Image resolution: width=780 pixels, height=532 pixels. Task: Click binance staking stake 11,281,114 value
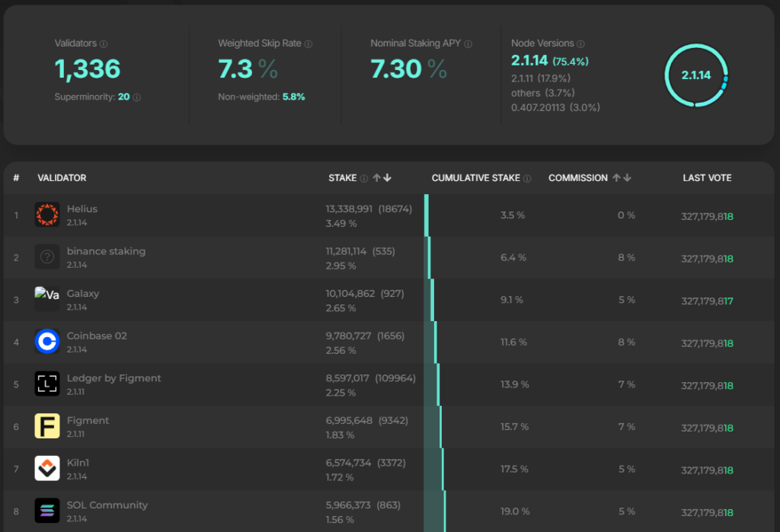346,251
